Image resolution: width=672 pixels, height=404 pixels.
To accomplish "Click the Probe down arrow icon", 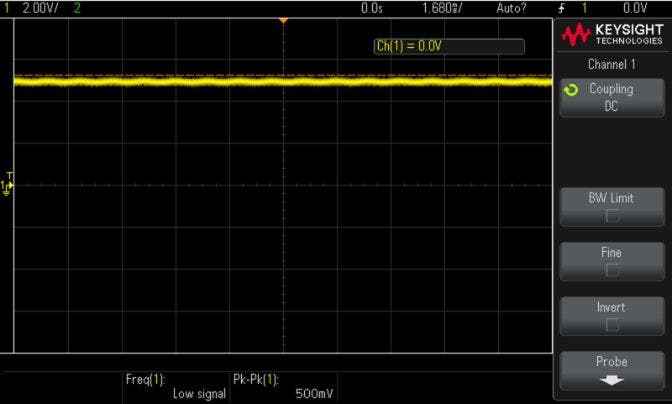I will [x=611, y=379].
